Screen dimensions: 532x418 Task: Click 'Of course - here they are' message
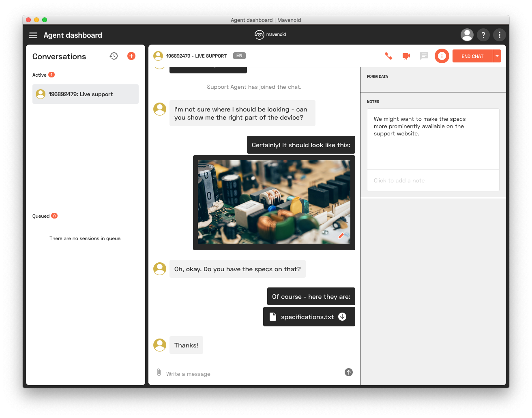311,296
